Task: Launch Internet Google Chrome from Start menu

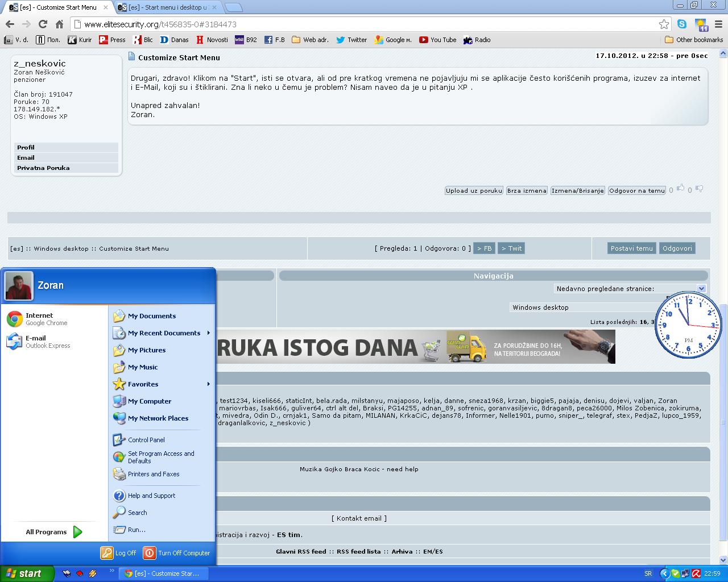Action: [x=54, y=319]
